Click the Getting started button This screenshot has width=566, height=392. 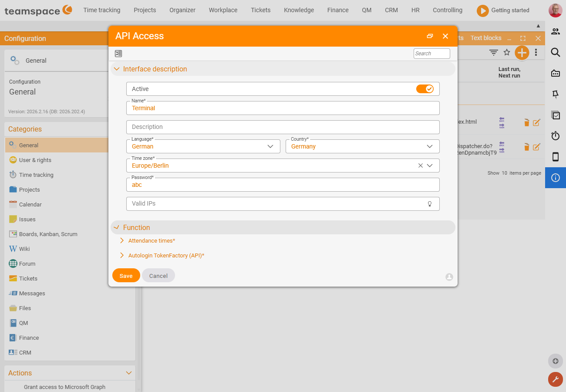(x=503, y=10)
